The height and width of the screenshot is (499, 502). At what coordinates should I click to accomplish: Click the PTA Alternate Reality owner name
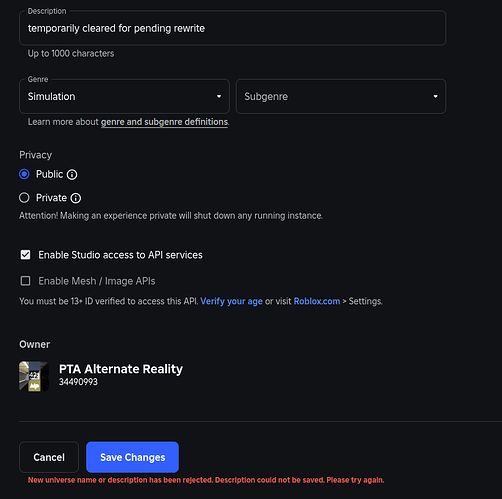coord(121,369)
